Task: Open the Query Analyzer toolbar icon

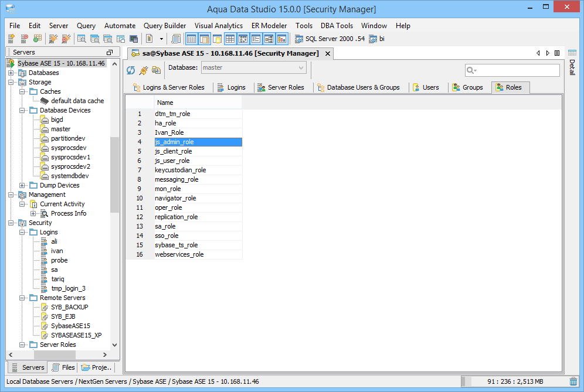Action: pos(81,38)
